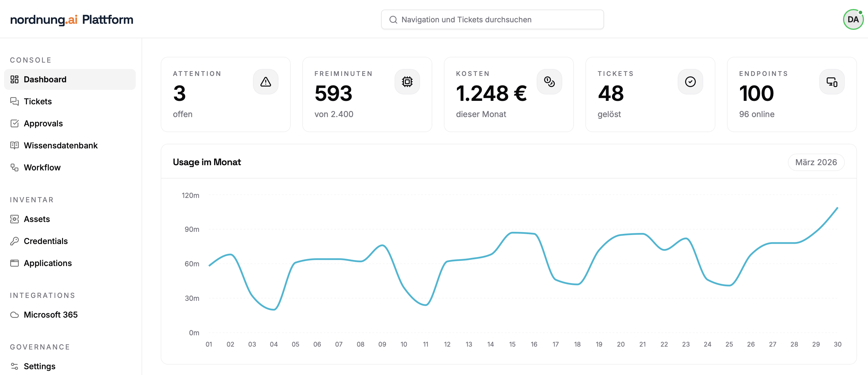868x375 pixels.
Task: Click the Settings sliders icon
Action: 14,366
